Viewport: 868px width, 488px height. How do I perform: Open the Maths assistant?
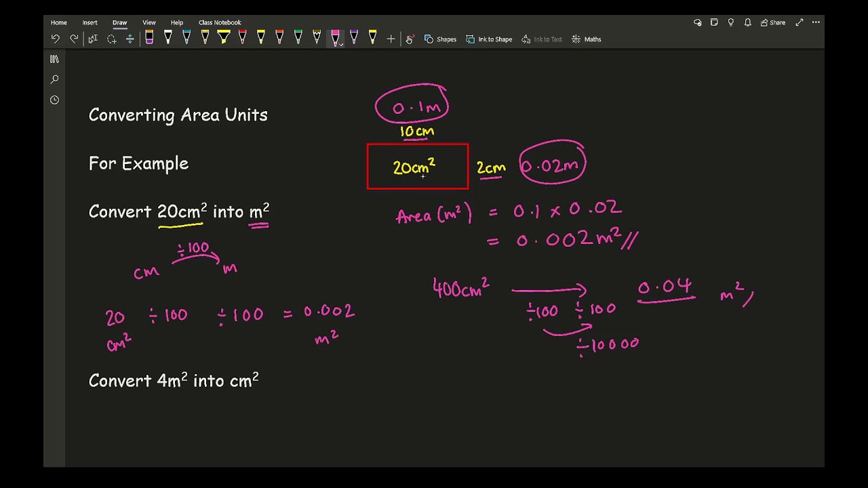tap(587, 39)
